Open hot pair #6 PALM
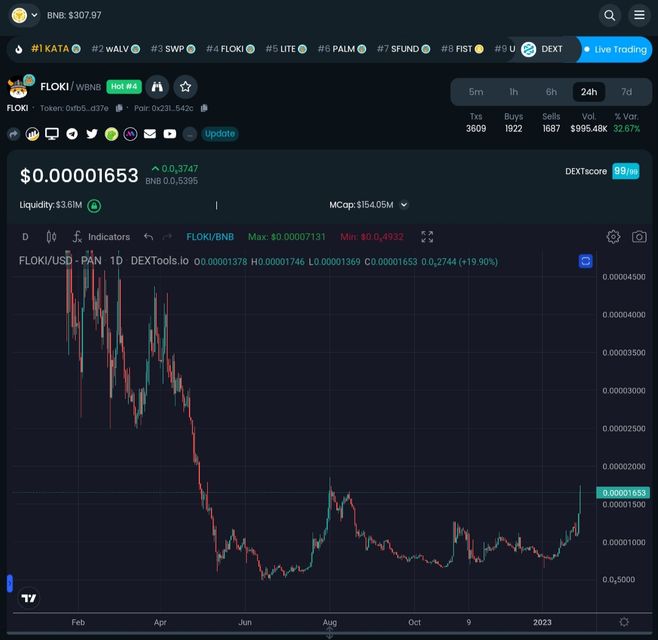Viewport: 658px width, 640px height. 342,49
